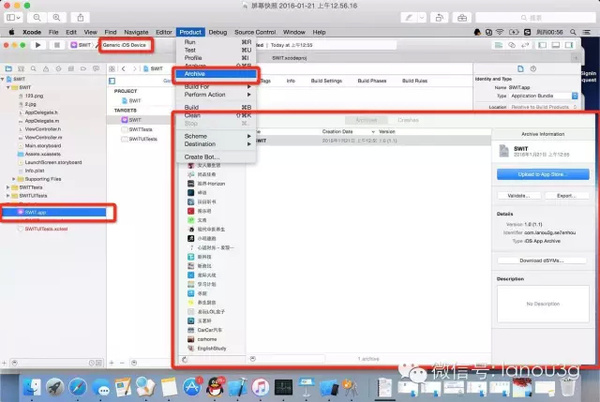Screen dimensions: 600x402
Task: Click the Export button
Action: point(567,196)
